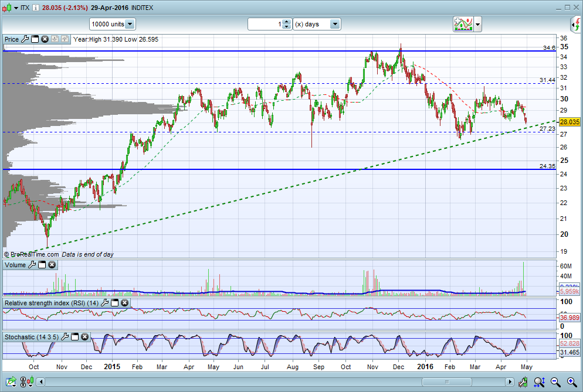Viewport: 583px width, 392px height.
Task: Maximize the Stochastic panel
Action: 76,337
